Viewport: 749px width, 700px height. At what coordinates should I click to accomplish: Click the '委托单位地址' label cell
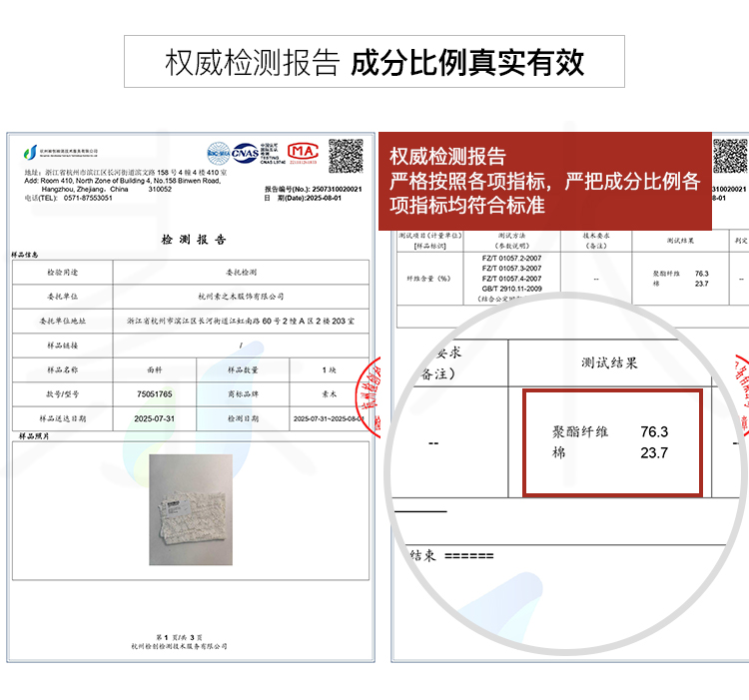tap(63, 321)
